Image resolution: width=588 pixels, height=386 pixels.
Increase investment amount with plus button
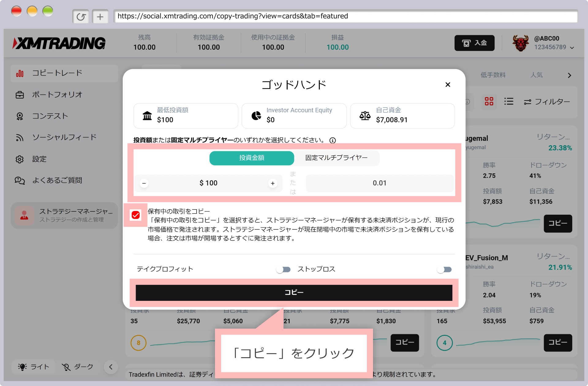tap(273, 183)
